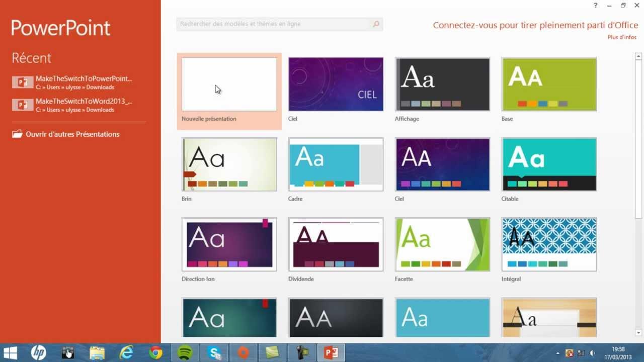Open the Plus d'infos link
644x362 pixels.
622,37
